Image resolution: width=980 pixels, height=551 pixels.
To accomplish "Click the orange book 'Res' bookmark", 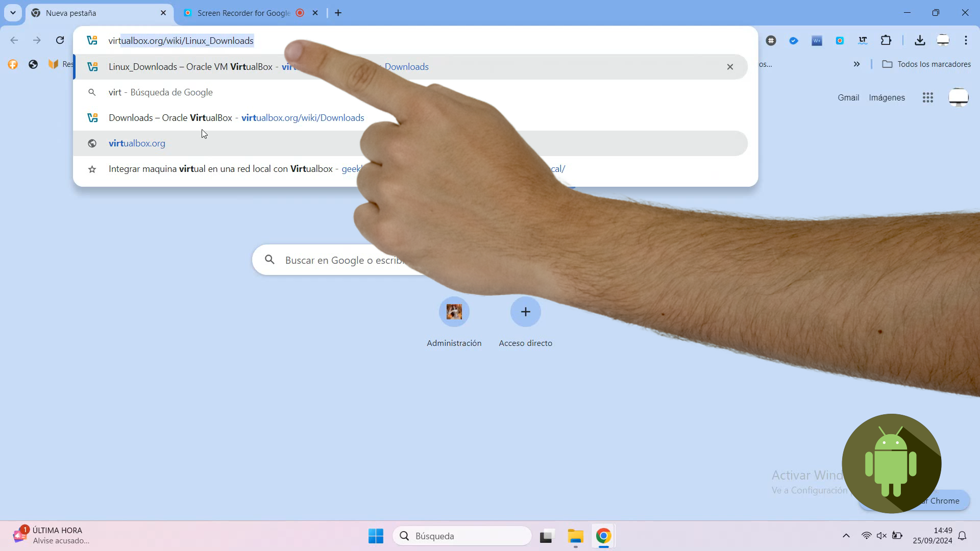I will tap(60, 64).
